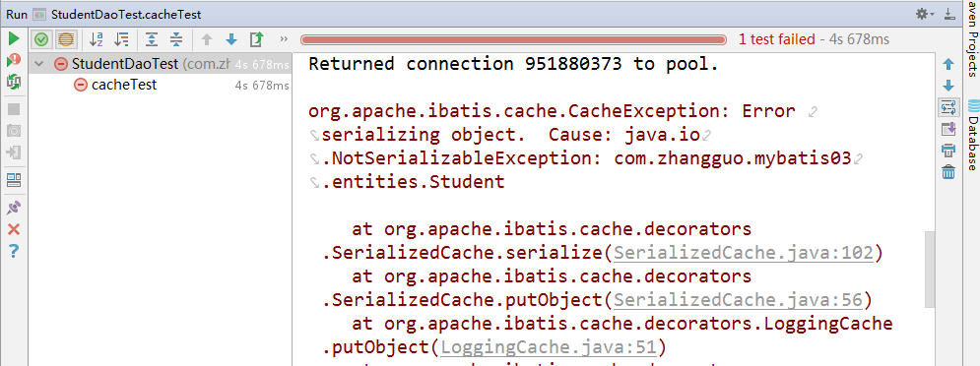Image resolution: width=980 pixels, height=366 pixels.
Task: Open the Maven Projects side tab
Action: pyautogui.click(x=972, y=35)
